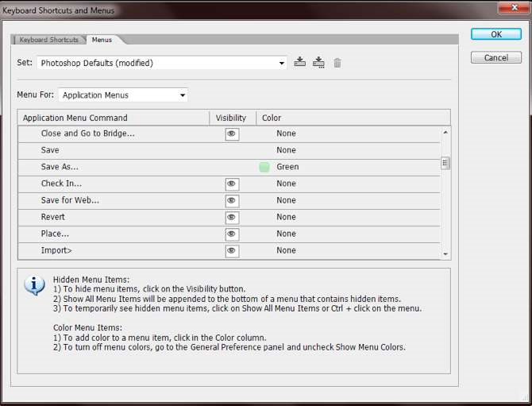Image resolution: width=532 pixels, height=406 pixels.
Task: Open color dropdown None for Check In...
Action: coord(286,184)
